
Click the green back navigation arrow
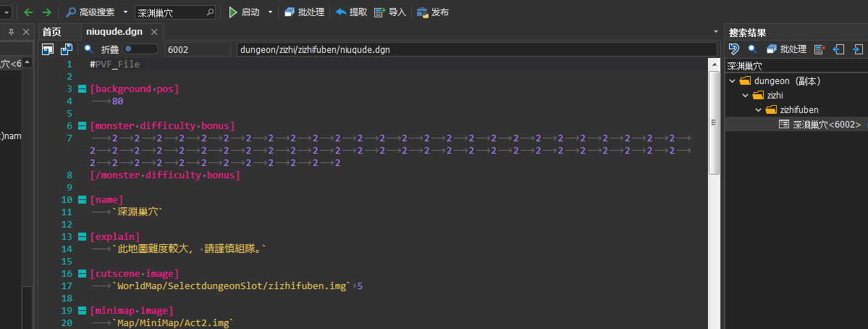[28, 12]
